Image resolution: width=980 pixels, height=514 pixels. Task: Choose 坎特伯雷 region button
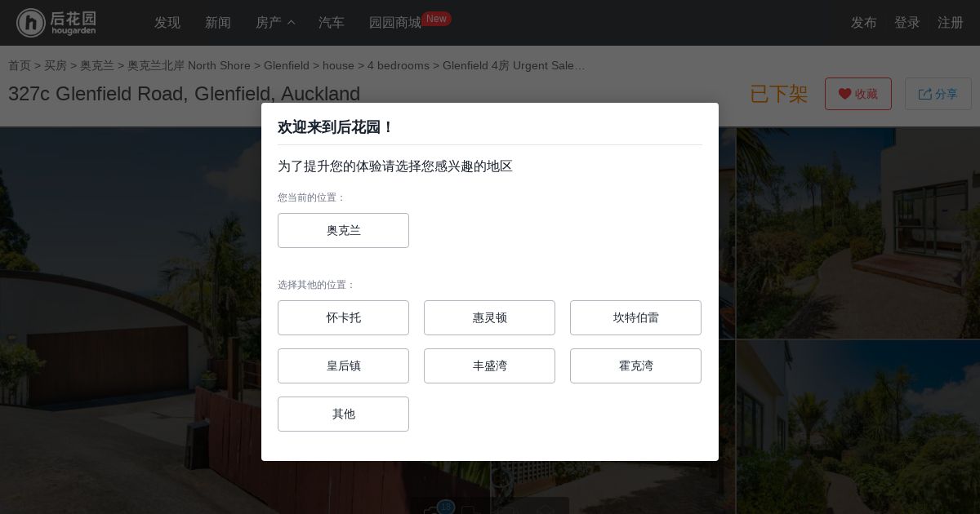coord(635,317)
